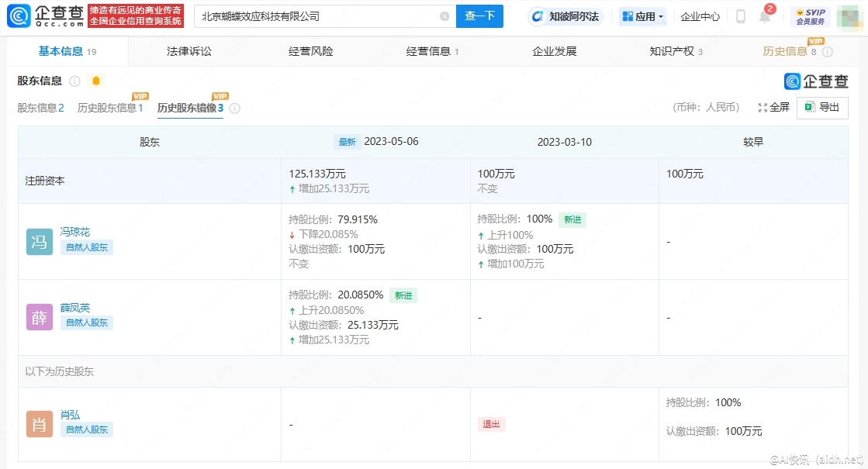
Task: Click the info icon beside 历史信息 tab
Action: click(x=827, y=52)
